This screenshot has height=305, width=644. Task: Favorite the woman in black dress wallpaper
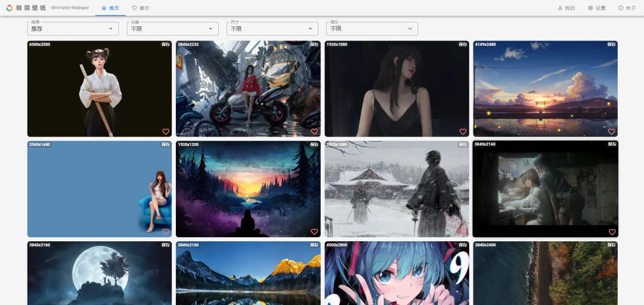463,132
